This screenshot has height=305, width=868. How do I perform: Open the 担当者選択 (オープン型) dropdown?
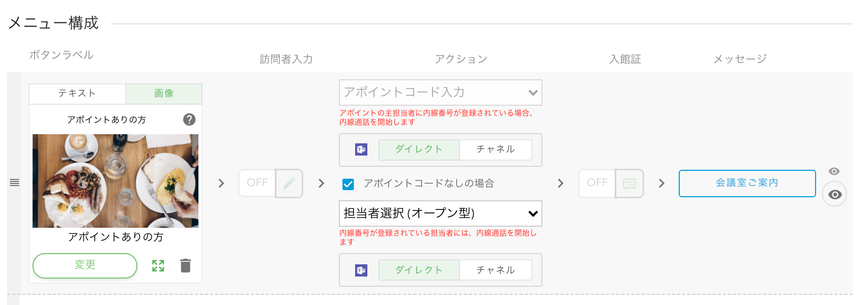pos(441,213)
